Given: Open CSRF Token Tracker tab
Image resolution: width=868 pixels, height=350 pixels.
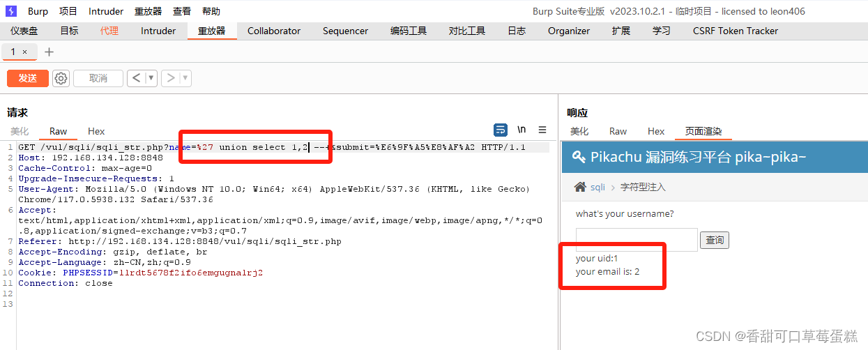Looking at the screenshot, I should (736, 31).
